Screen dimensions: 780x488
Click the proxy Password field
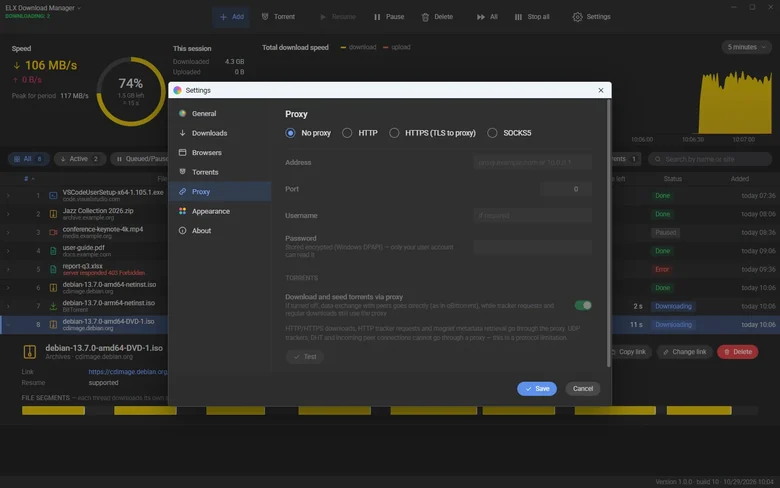(x=532, y=247)
